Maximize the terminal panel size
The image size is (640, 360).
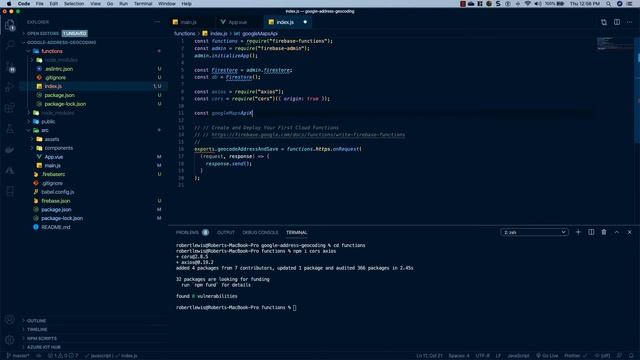click(x=617, y=232)
